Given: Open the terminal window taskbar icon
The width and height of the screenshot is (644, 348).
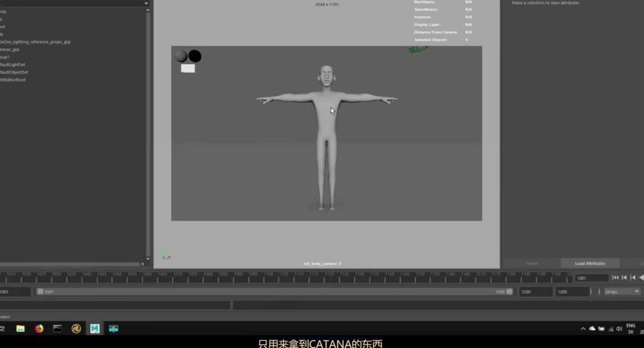Looking at the screenshot, I should tap(57, 329).
